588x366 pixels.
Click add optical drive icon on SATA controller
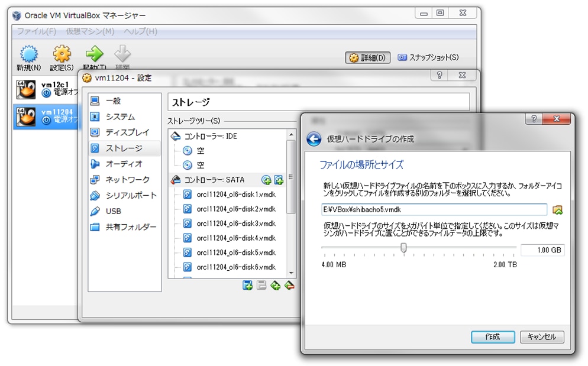click(x=266, y=180)
